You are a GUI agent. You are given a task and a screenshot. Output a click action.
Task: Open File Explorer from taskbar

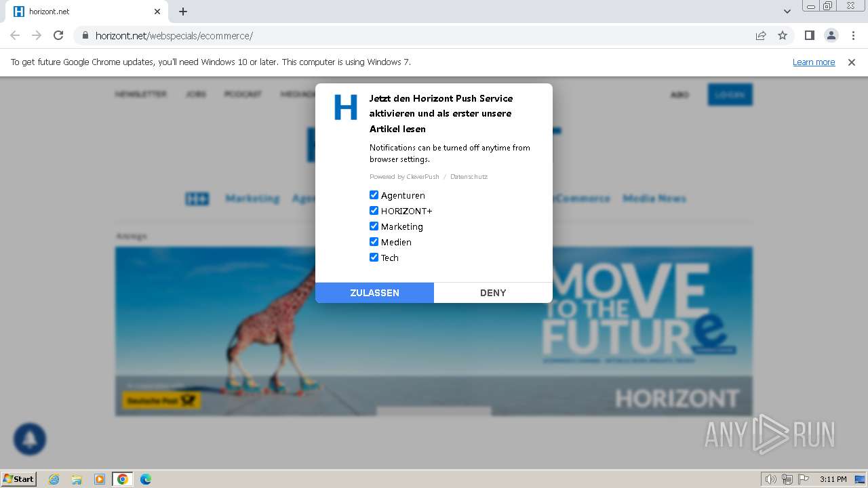(x=77, y=479)
